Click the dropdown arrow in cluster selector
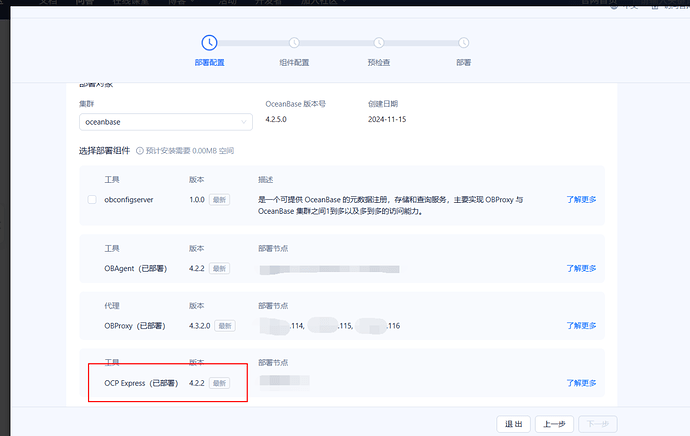This screenshot has width=690, height=436. (243, 122)
